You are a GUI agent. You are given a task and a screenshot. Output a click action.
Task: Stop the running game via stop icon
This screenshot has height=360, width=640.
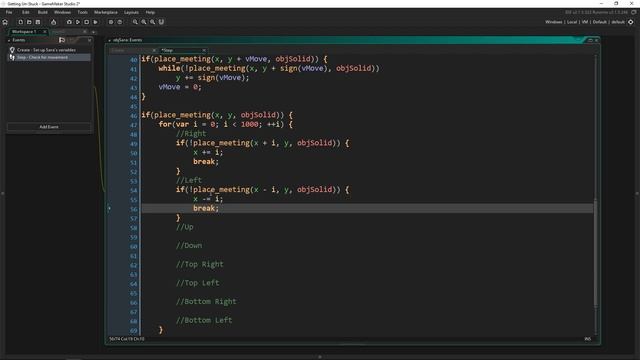tap(87, 22)
